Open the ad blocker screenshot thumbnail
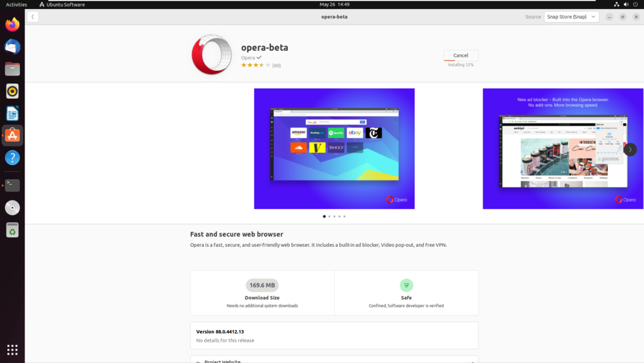644x363 pixels. 563,148
